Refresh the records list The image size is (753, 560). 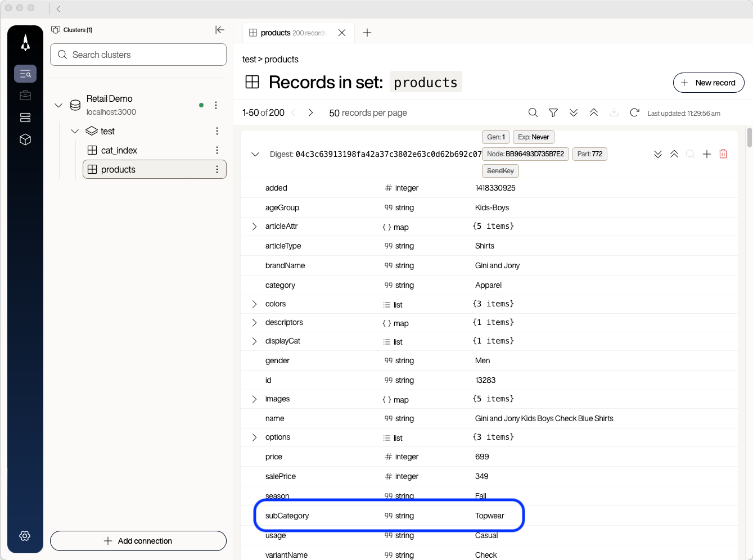[x=634, y=113]
